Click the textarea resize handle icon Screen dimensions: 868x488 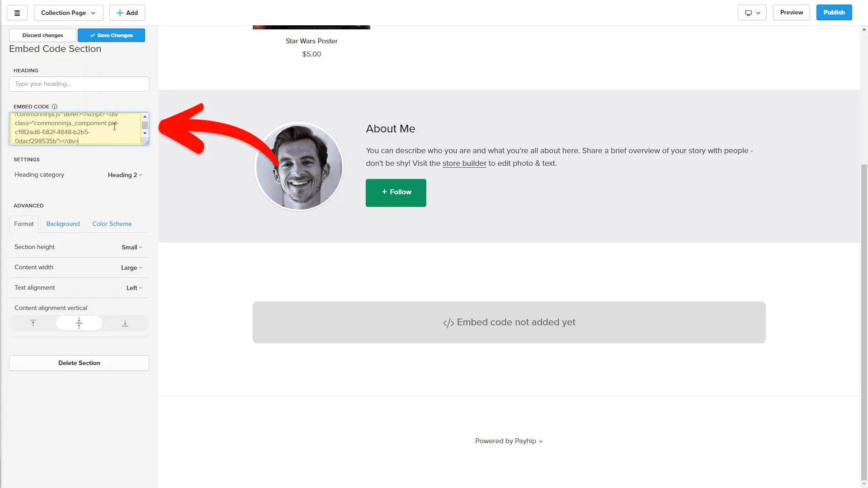tap(146, 142)
